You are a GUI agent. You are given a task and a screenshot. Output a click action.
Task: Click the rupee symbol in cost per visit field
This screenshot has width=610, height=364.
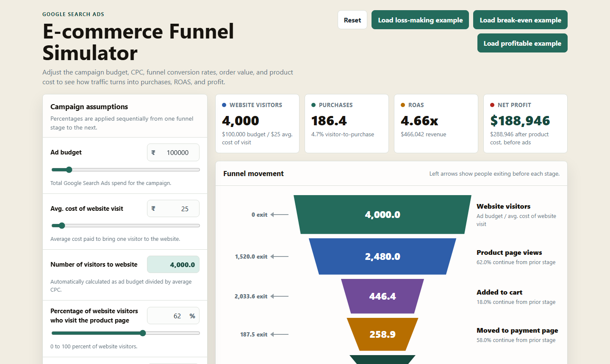pos(153,209)
